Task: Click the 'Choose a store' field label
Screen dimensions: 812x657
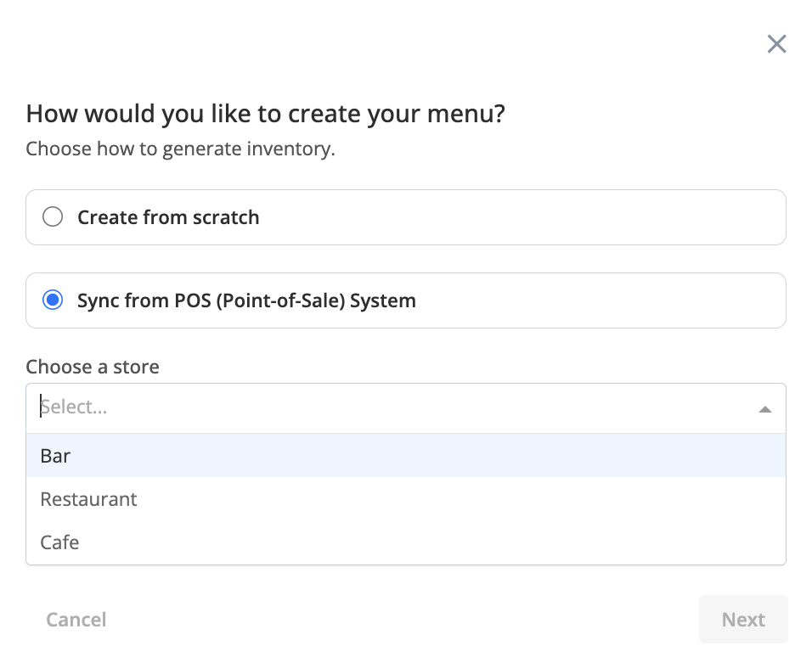Action: click(93, 367)
